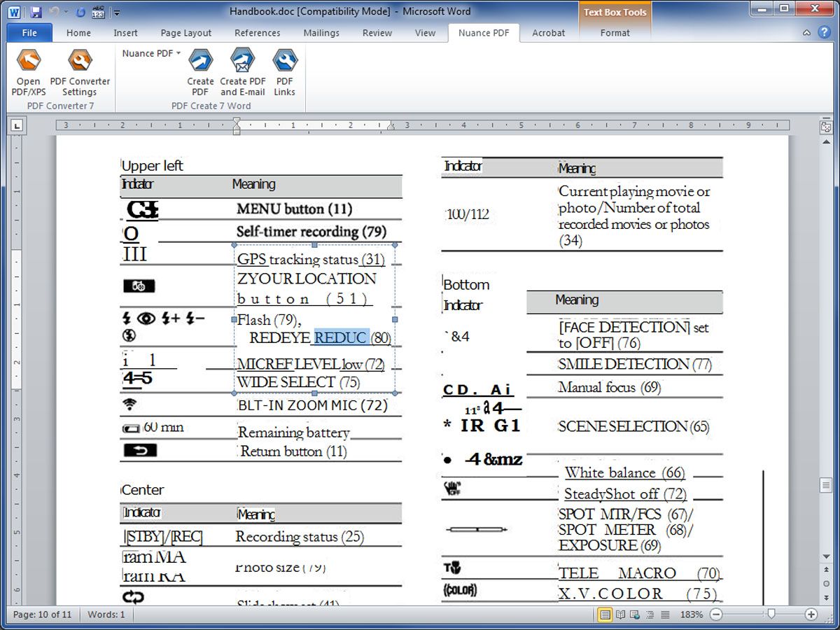Open the References tab
The image size is (840, 630).
pyautogui.click(x=257, y=33)
